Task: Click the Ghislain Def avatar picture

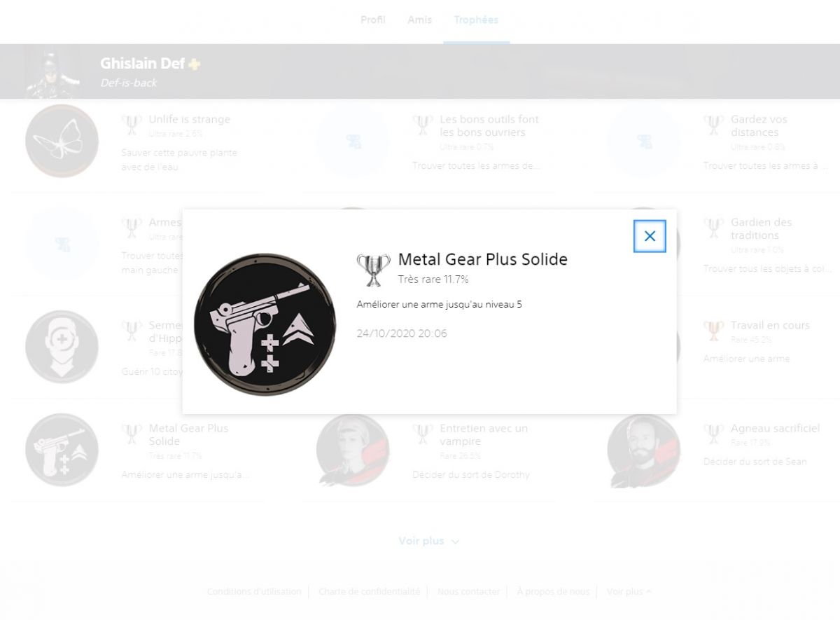Action: coord(52,71)
